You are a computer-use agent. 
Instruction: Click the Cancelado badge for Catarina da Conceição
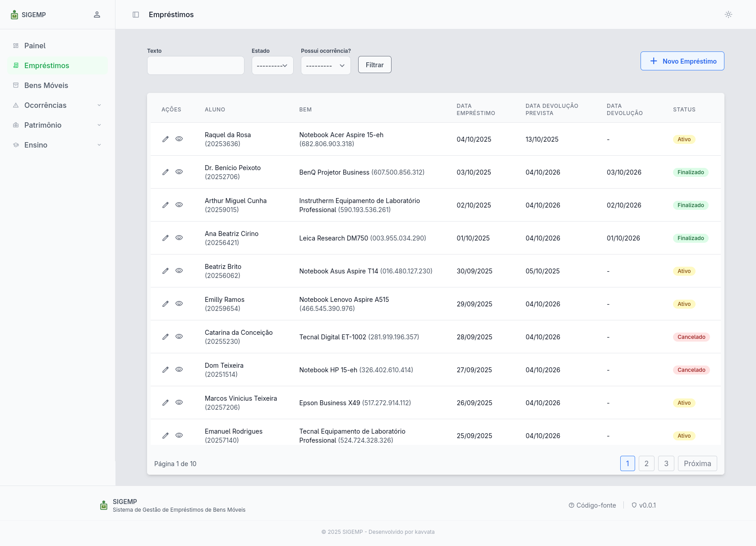(691, 337)
